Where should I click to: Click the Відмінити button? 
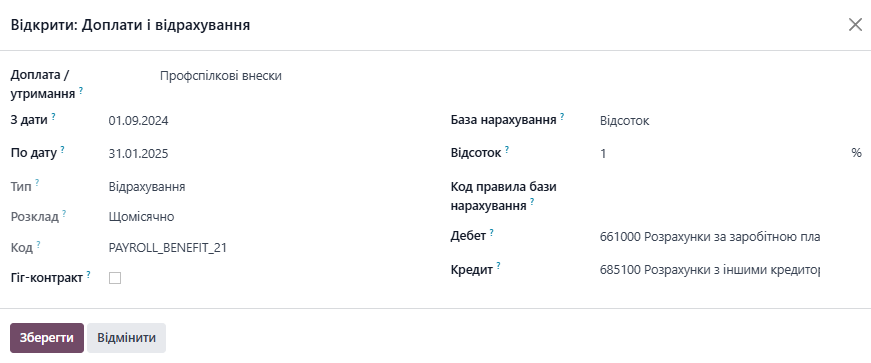tap(127, 338)
